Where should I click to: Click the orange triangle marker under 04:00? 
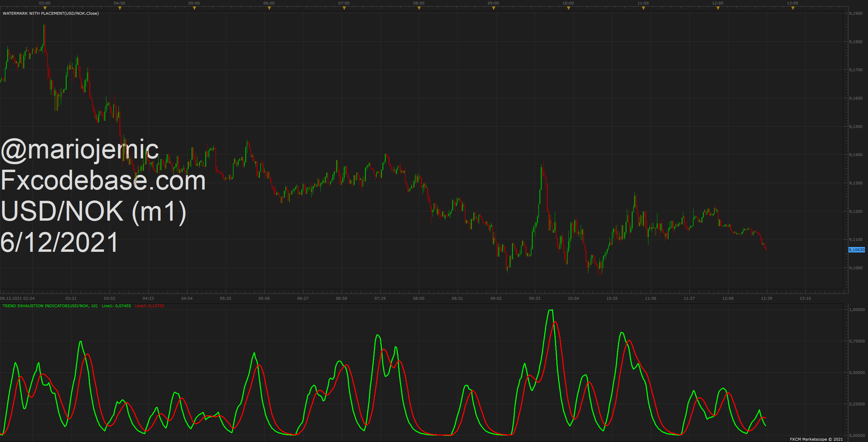(x=120, y=8)
